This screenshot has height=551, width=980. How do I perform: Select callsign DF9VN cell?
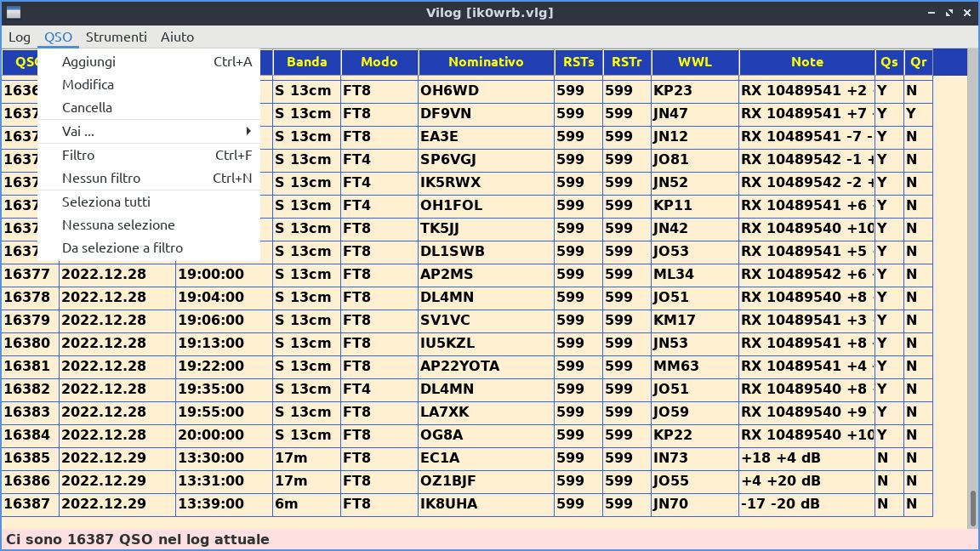point(487,114)
